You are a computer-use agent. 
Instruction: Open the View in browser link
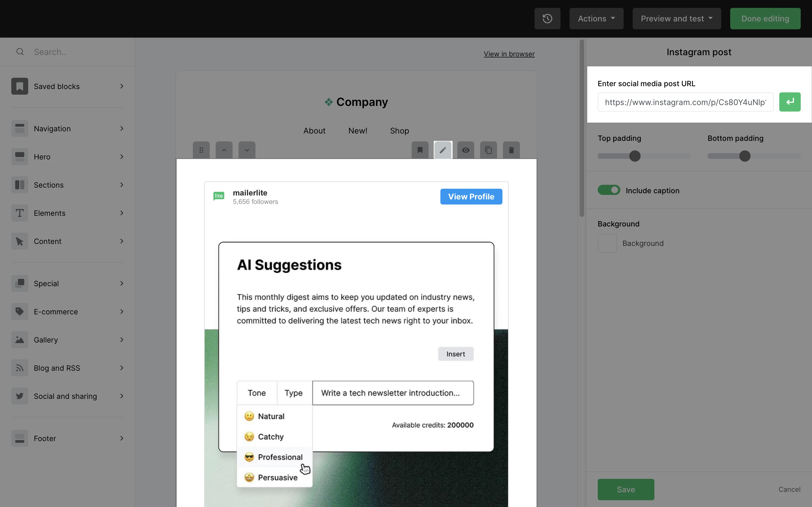coord(509,54)
